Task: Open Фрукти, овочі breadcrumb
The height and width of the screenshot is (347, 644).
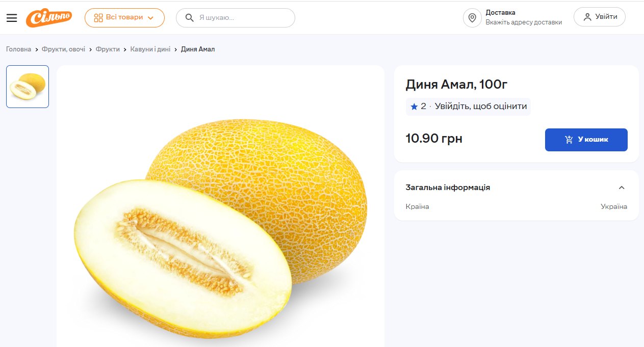Action: click(64, 49)
